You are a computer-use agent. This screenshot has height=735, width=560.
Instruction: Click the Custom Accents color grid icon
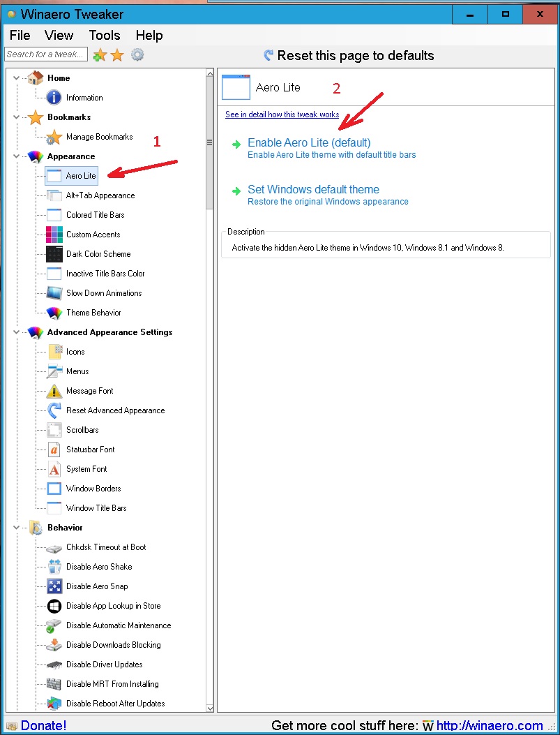[54, 235]
